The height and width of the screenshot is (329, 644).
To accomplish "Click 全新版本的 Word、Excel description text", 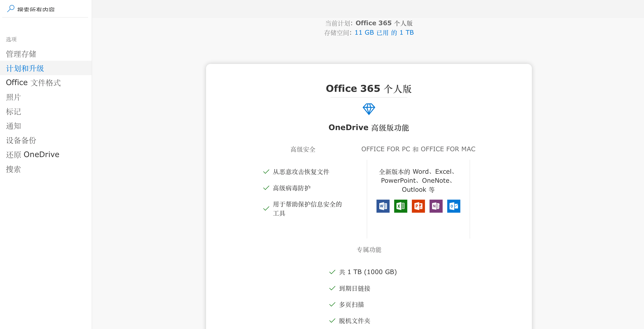I will point(418,180).
